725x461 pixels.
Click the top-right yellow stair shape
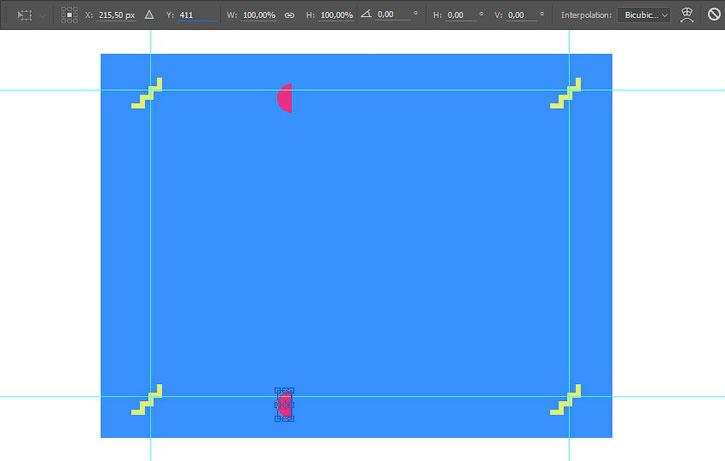(x=565, y=93)
